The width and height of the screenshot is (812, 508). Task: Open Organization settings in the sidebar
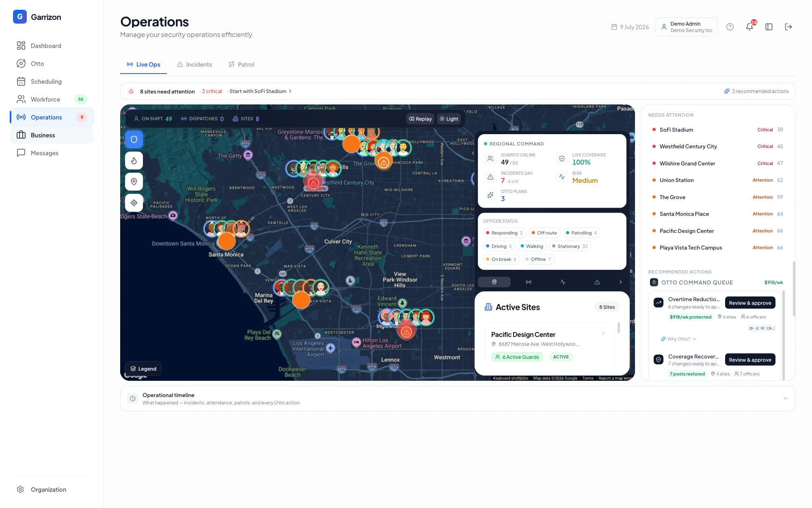coord(52,490)
